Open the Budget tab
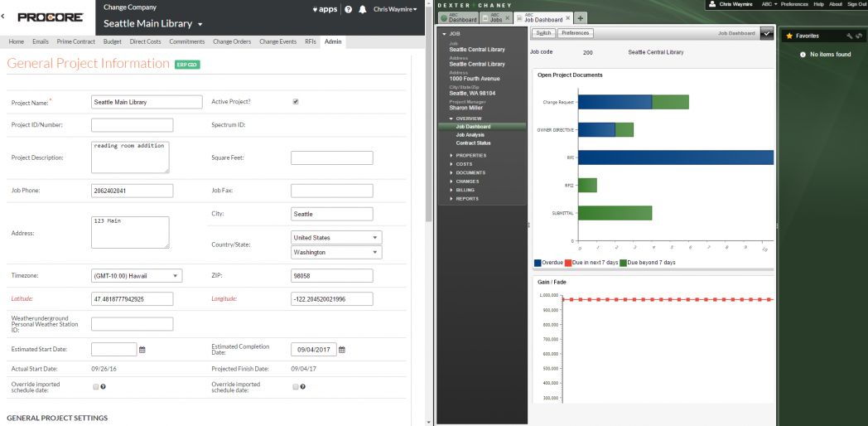Viewport: 868px width, 426px height. 113,41
